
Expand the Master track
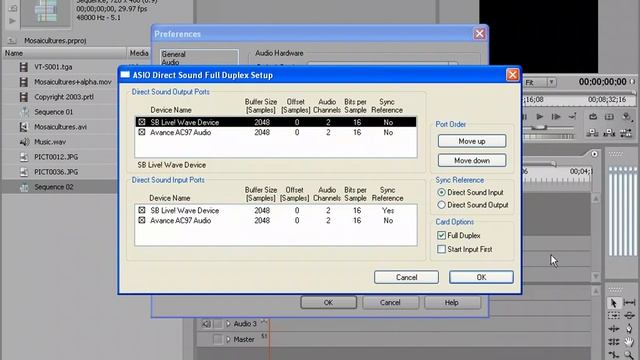pos(228,339)
